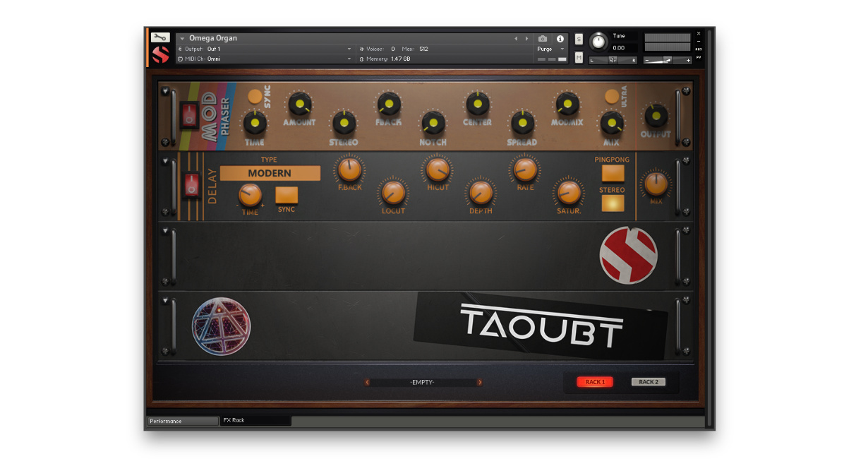Go to previous instrument with left arrow

pos(516,38)
